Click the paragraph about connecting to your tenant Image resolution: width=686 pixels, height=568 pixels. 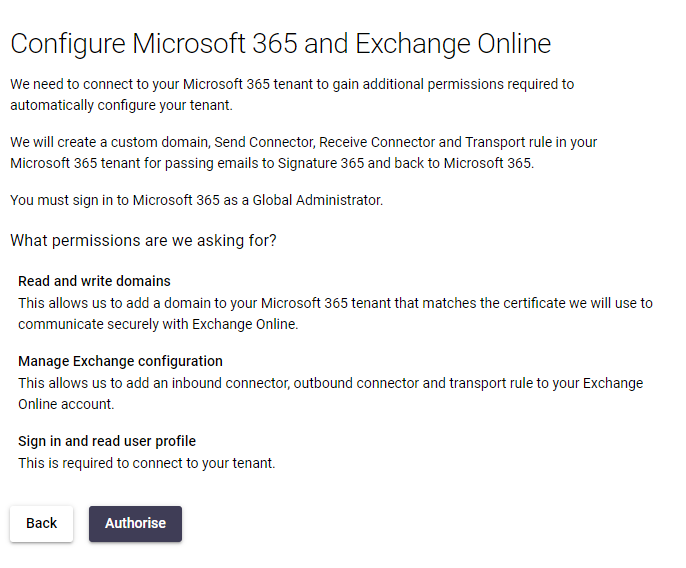(292, 95)
